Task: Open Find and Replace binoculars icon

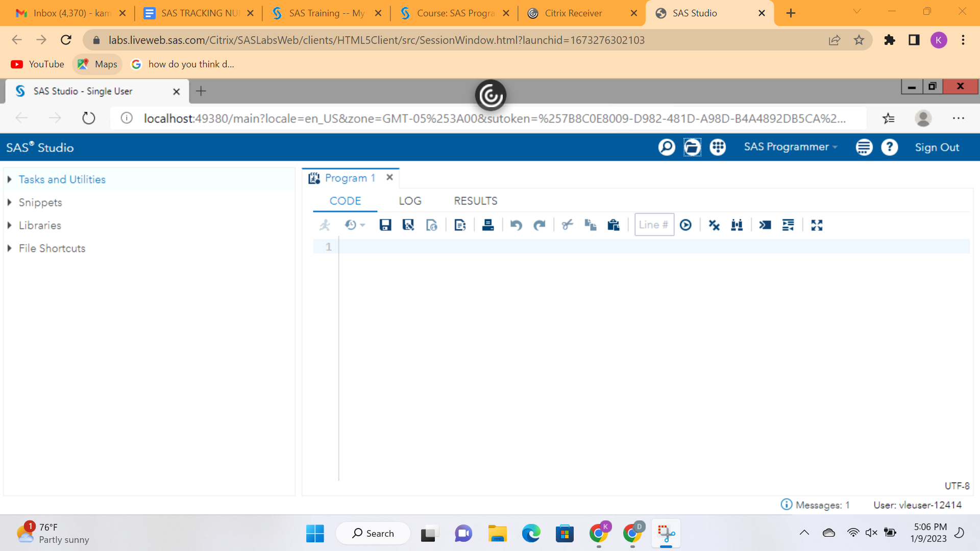Action: (x=737, y=225)
